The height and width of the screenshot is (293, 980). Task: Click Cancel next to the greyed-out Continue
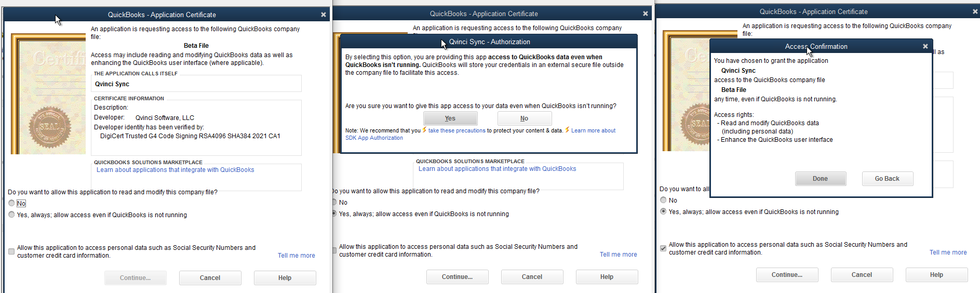[210, 278]
